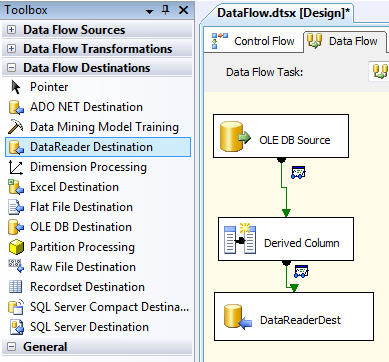Open the Toolbox window position dropdown arrow

(x=149, y=12)
